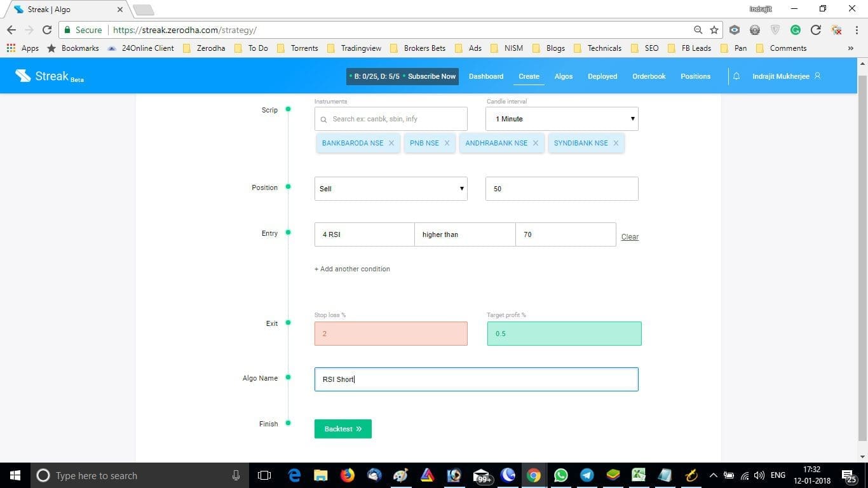Open Excel from the taskbar
Viewport: 868px width, 488px height.
point(638,475)
